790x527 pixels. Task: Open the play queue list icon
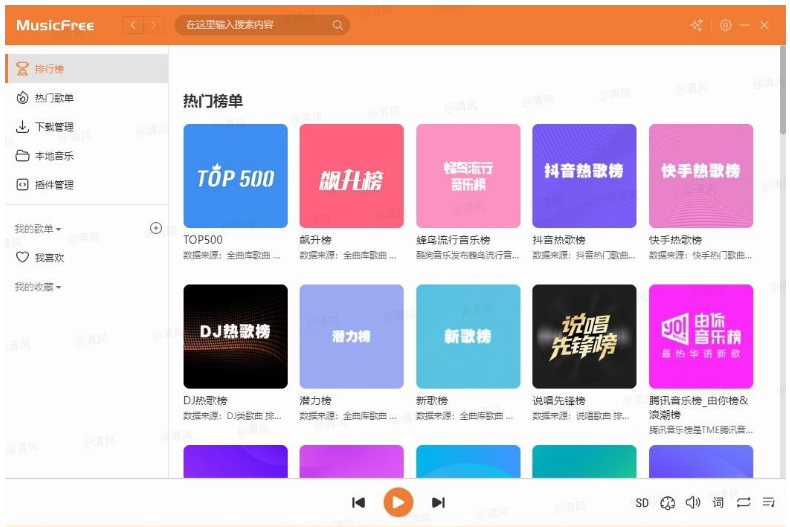pyautogui.click(x=768, y=502)
